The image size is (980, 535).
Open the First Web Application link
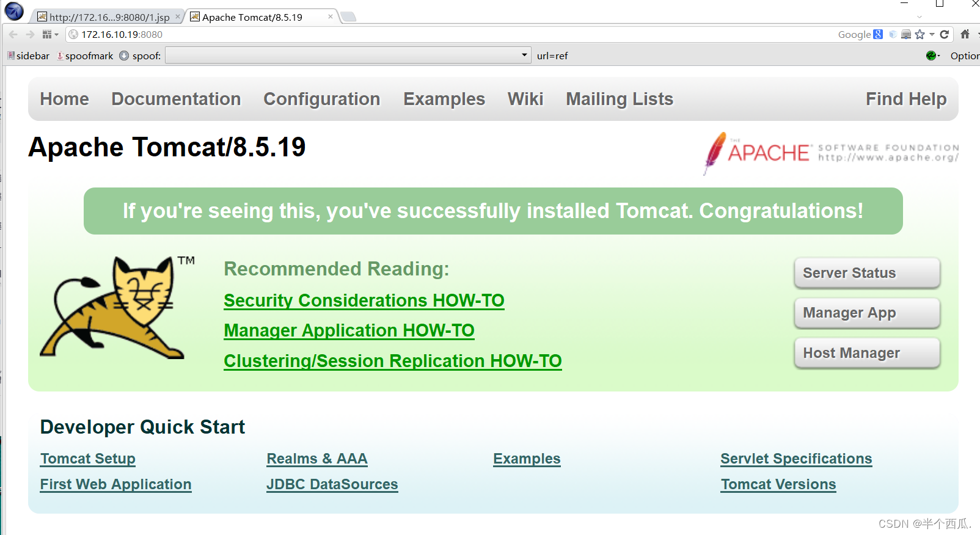tap(116, 484)
